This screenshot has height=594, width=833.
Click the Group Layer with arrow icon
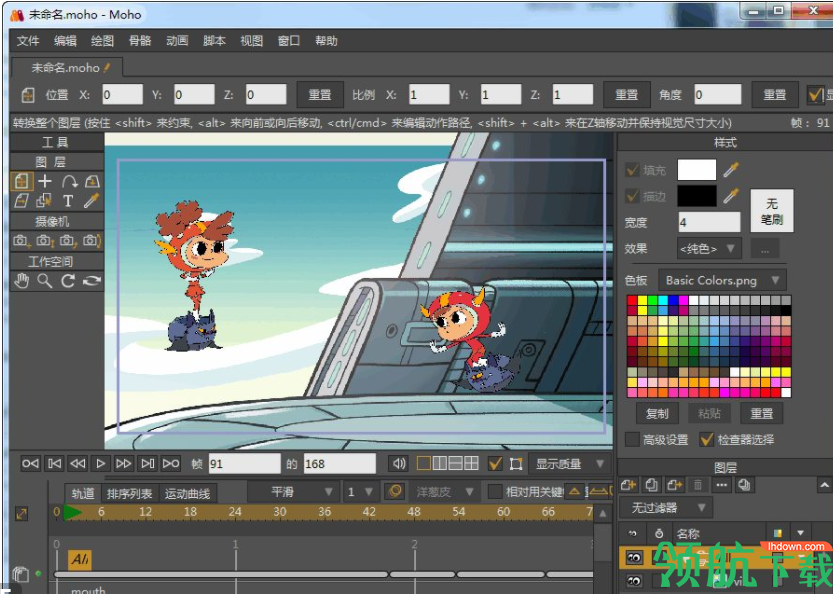click(675, 485)
